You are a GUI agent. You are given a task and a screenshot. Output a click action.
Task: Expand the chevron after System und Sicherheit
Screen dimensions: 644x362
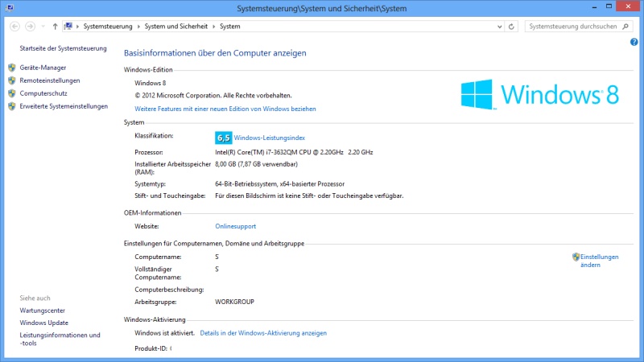(x=215, y=27)
